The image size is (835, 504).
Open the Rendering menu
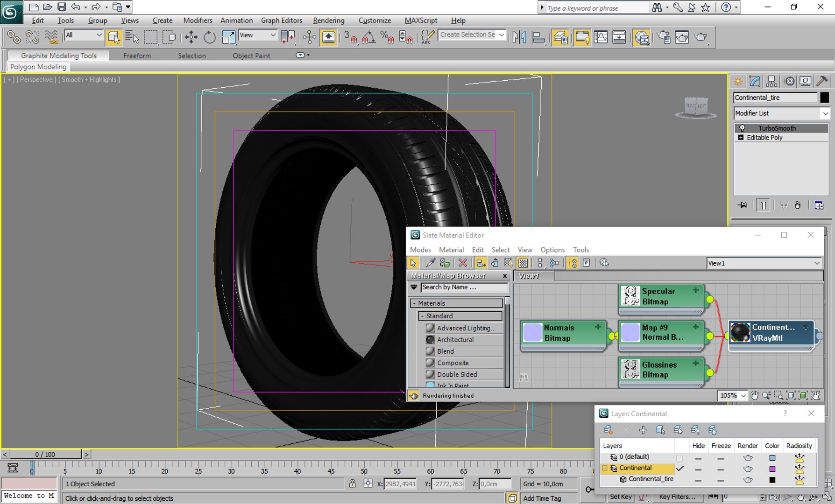click(x=329, y=21)
